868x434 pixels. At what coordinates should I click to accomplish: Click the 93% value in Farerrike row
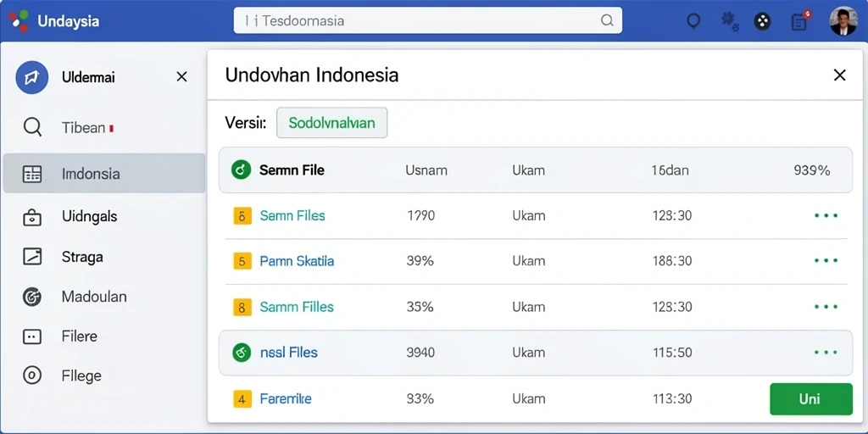coord(420,398)
